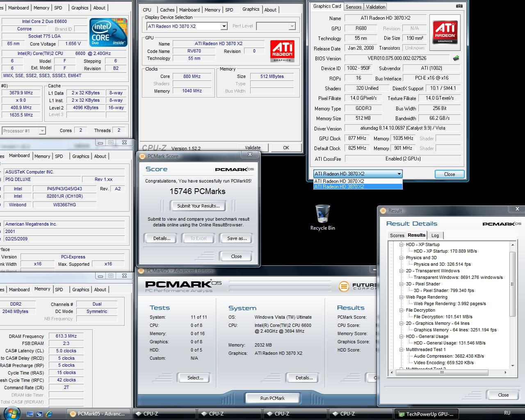Click Close button in Result Details window

[503, 395]
